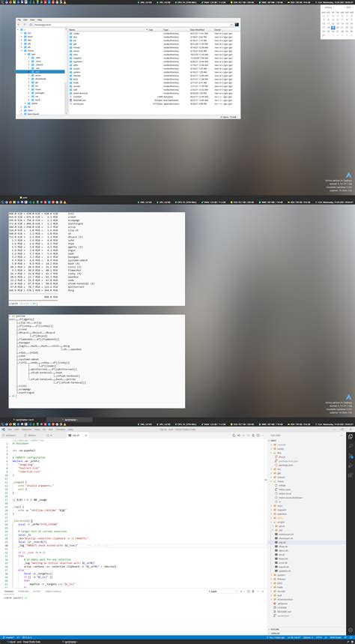Viewport: 355px width, 644px height.
Task: Split the terminal in VS Code panel
Action: (x=249, y=592)
